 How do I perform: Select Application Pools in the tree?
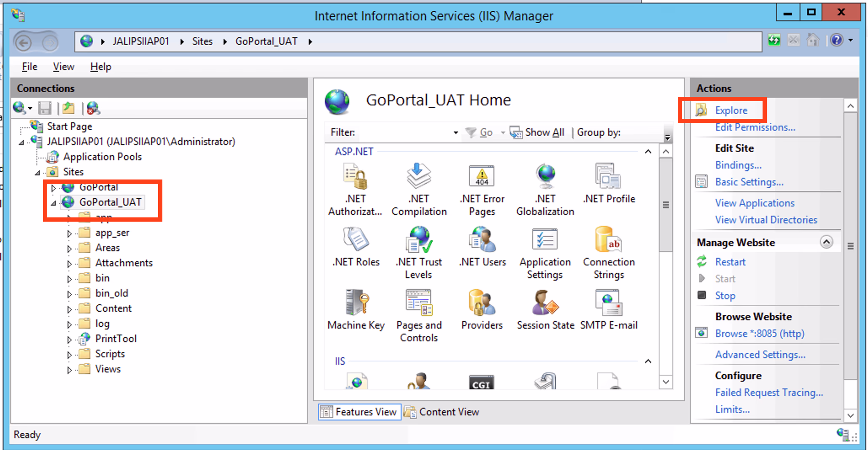pyautogui.click(x=102, y=157)
